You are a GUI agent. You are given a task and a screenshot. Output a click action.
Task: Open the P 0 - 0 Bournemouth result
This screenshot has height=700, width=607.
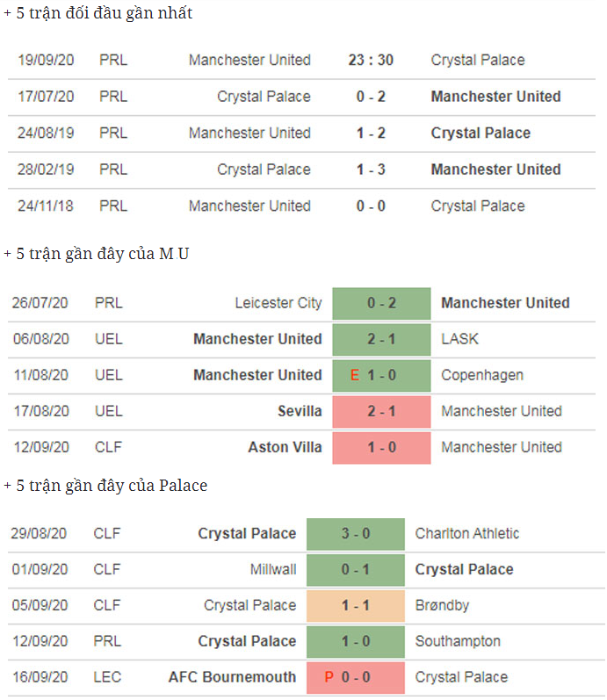pos(355,678)
